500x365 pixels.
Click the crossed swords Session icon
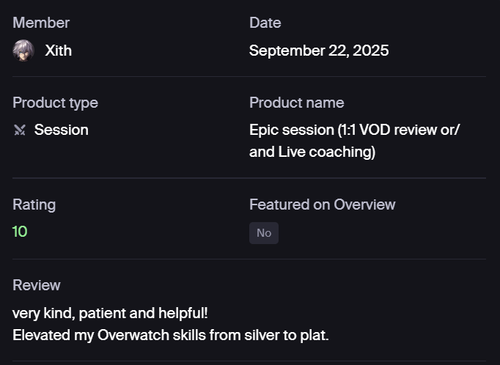[x=20, y=130]
